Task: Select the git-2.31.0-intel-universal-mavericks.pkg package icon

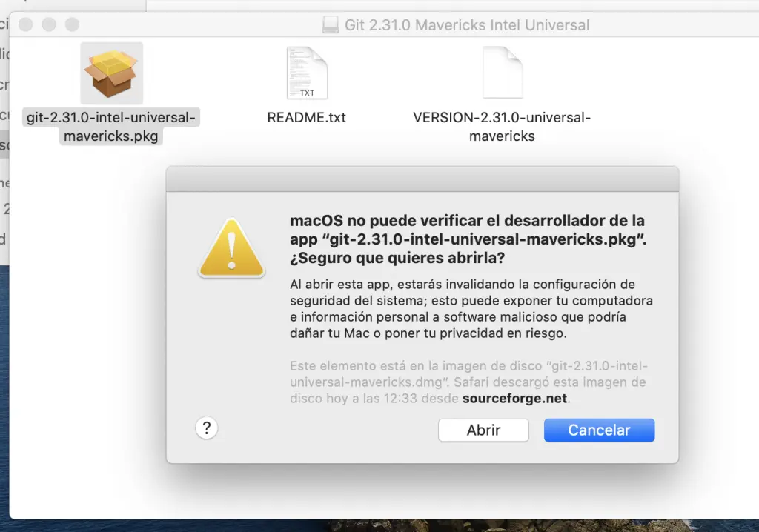Action: [x=111, y=73]
